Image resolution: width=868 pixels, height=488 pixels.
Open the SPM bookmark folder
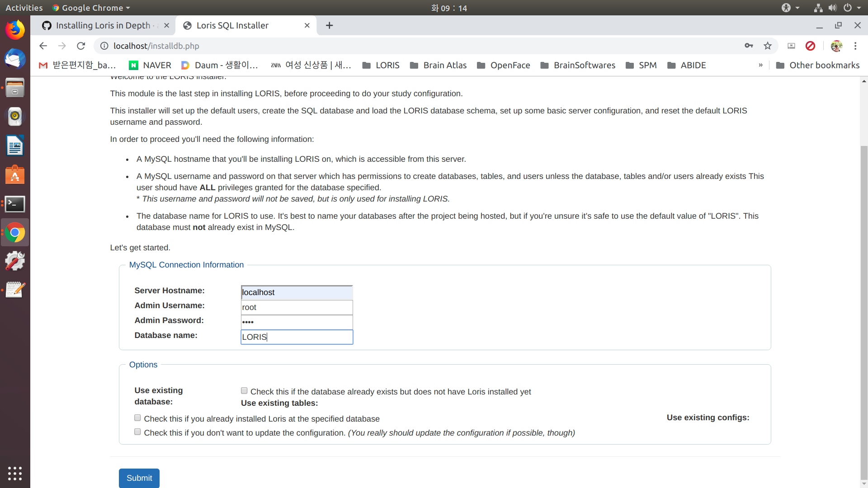click(x=641, y=65)
